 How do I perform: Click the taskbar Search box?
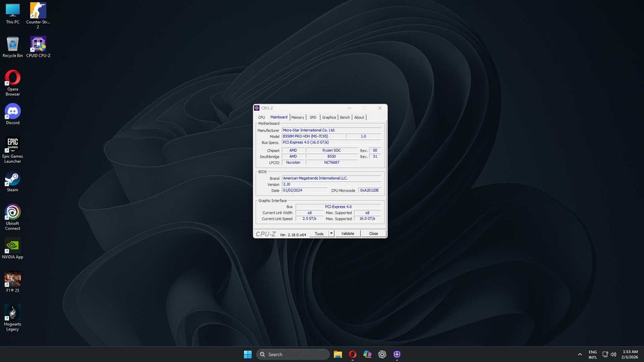pyautogui.click(x=293, y=354)
